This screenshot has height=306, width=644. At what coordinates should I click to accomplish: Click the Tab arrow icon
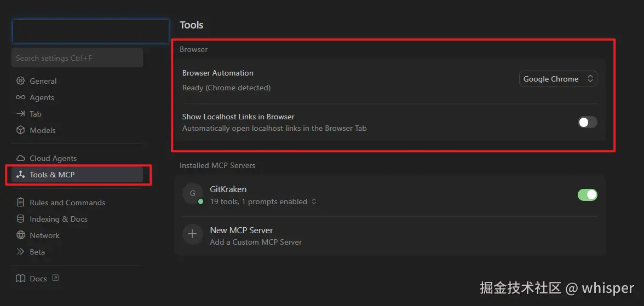pyautogui.click(x=21, y=114)
